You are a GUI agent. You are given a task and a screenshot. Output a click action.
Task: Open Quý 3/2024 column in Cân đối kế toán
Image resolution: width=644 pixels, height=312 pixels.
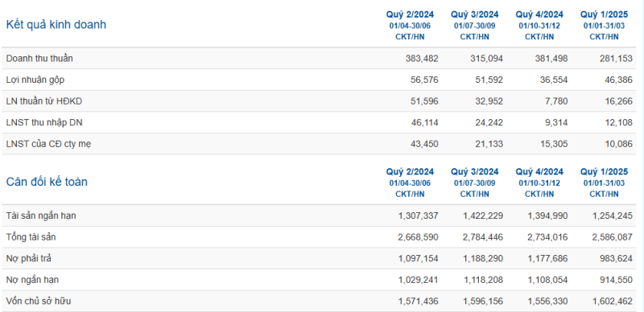(x=475, y=171)
